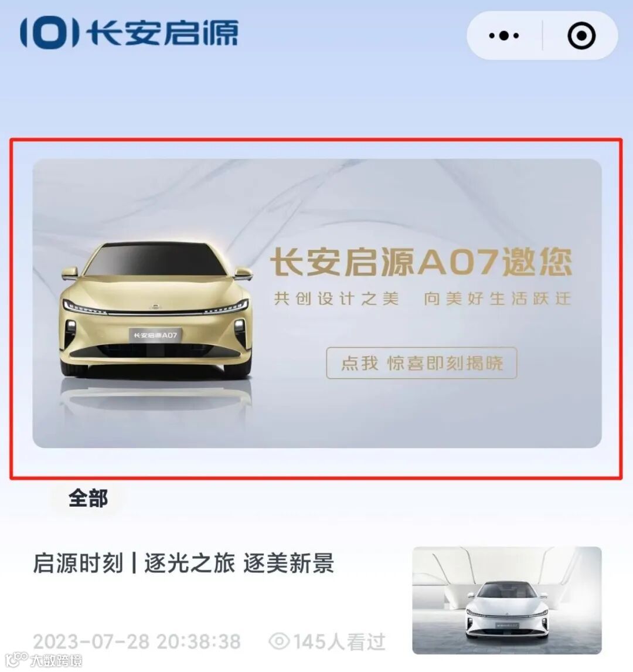This screenshot has height=672, width=633.
Task: Open the three-dot more options menu
Action: (503, 35)
